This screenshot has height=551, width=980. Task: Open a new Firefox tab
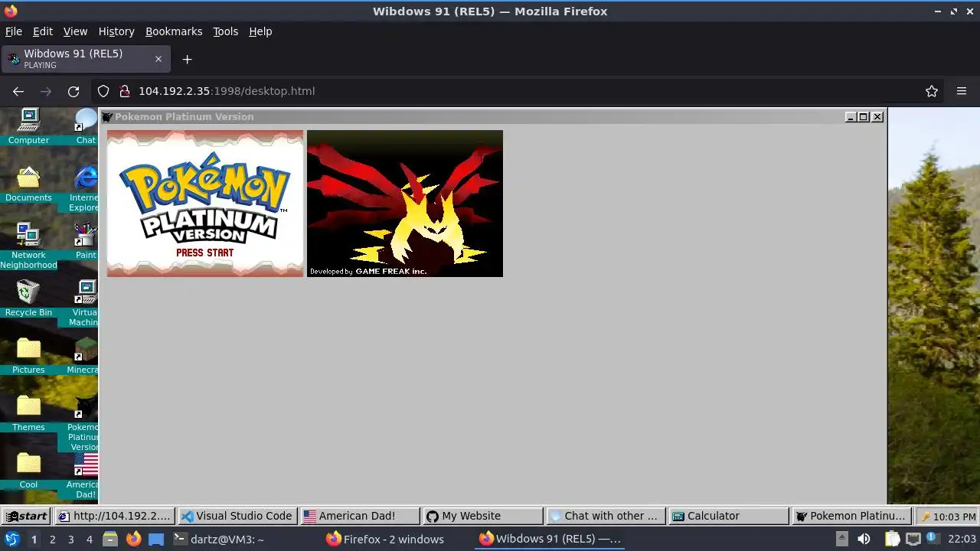coord(187,59)
